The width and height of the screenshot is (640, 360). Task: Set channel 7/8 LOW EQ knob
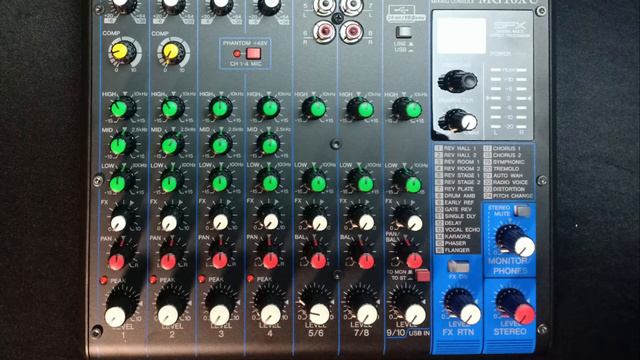click(x=363, y=183)
